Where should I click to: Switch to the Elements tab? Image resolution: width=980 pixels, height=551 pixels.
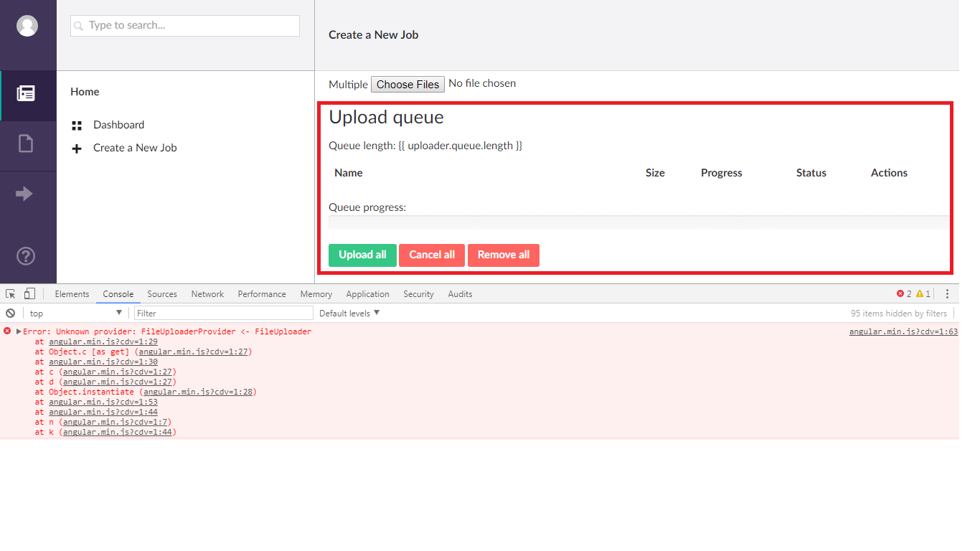(72, 293)
